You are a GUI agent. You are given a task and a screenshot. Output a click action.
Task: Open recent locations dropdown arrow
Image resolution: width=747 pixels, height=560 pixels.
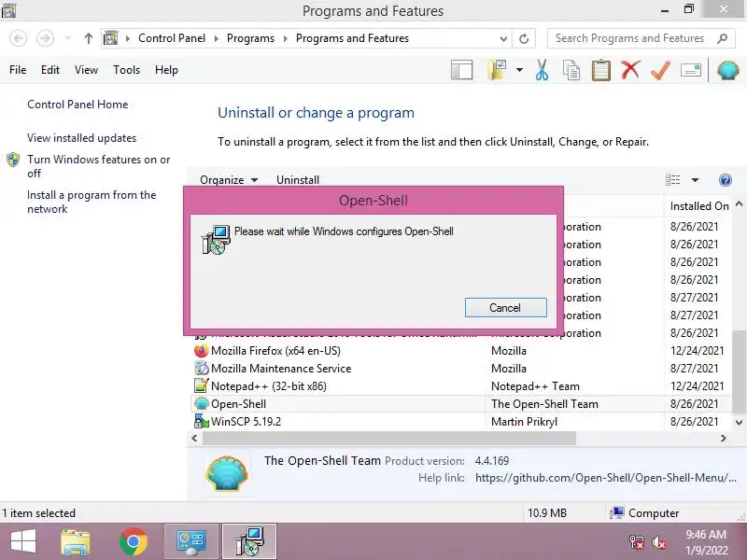(x=67, y=38)
